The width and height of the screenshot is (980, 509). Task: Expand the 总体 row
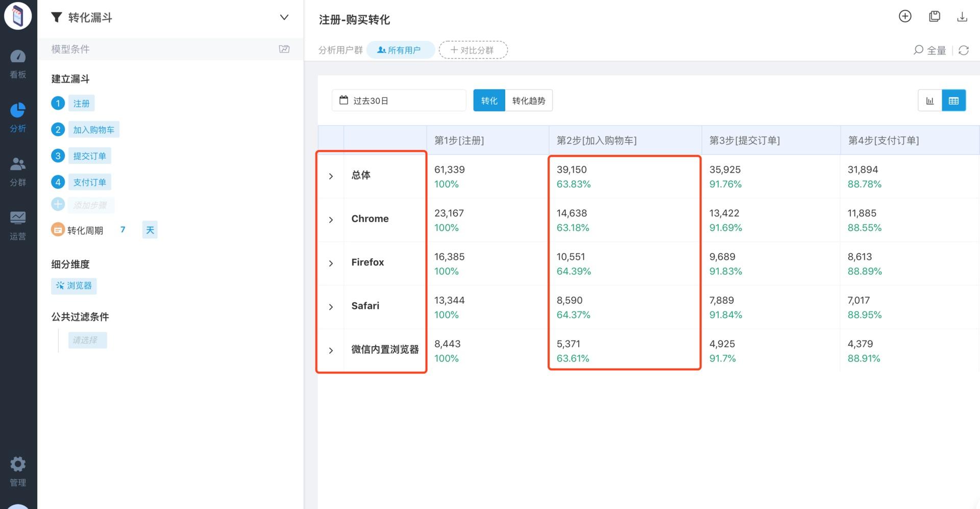point(331,176)
